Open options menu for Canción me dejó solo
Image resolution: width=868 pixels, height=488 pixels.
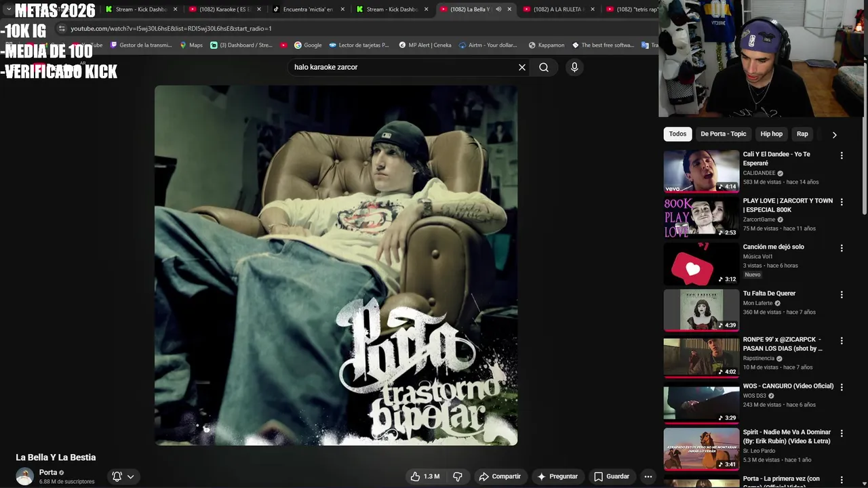pyautogui.click(x=842, y=248)
